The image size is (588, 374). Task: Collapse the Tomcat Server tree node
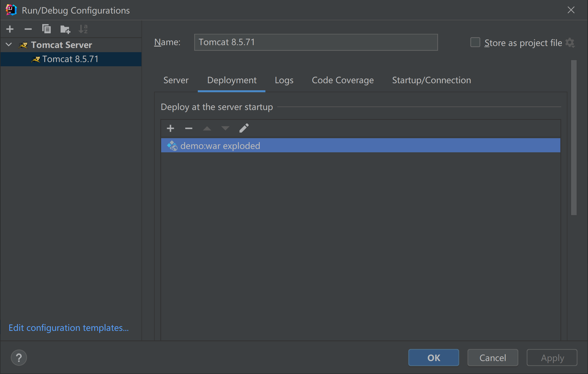point(9,45)
